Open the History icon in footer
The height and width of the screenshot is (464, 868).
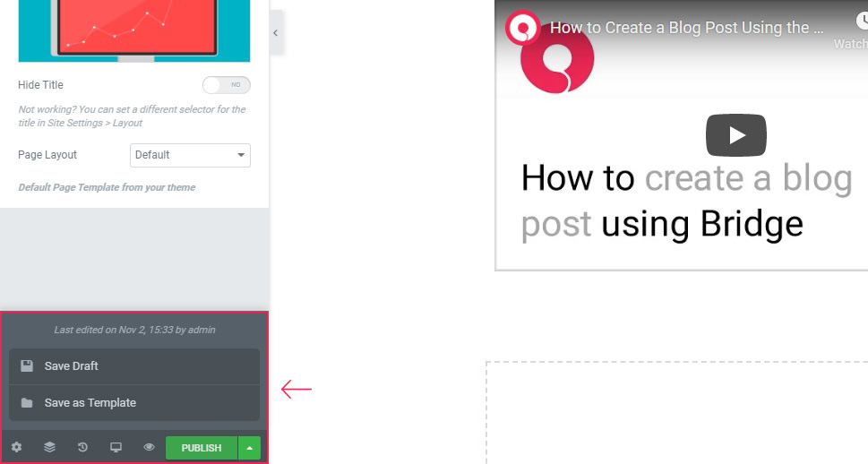click(82, 447)
